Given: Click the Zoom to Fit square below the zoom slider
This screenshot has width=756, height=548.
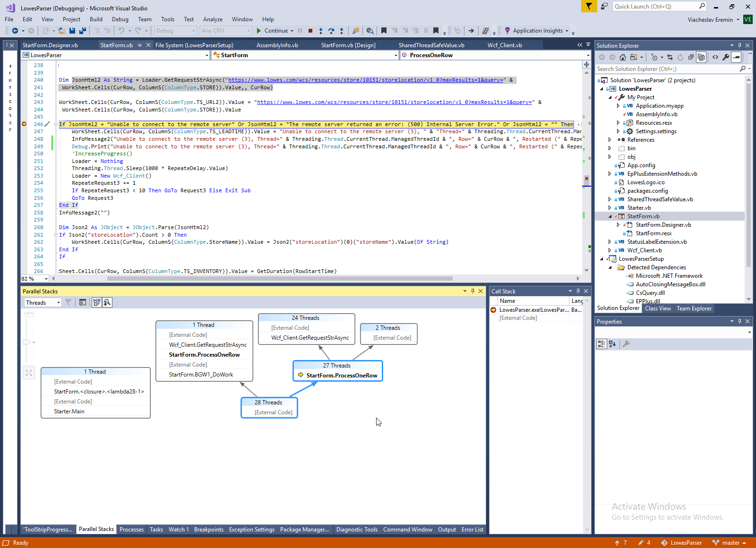Looking at the screenshot, I should (29, 373).
